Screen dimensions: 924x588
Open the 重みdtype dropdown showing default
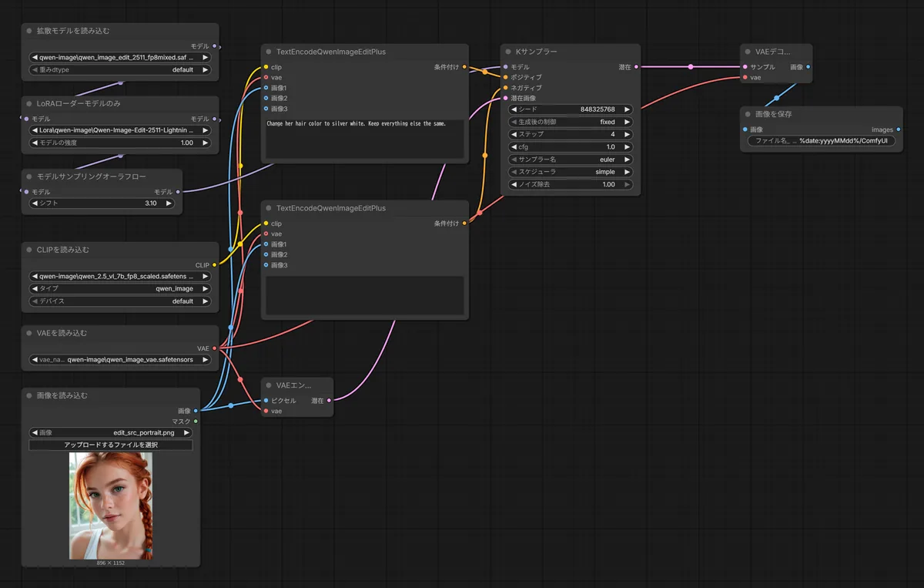[x=120, y=69]
